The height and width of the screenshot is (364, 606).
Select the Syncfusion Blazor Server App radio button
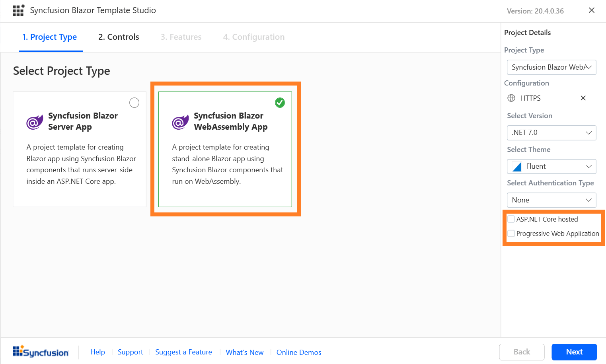pyautogui.click(x=134, y=103)
